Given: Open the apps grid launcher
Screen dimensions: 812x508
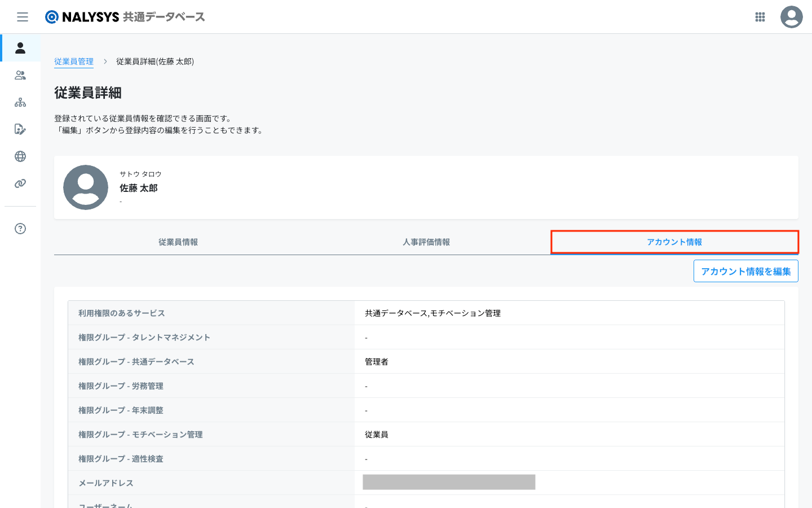Looking at the screenshot, I should point(760,17).
